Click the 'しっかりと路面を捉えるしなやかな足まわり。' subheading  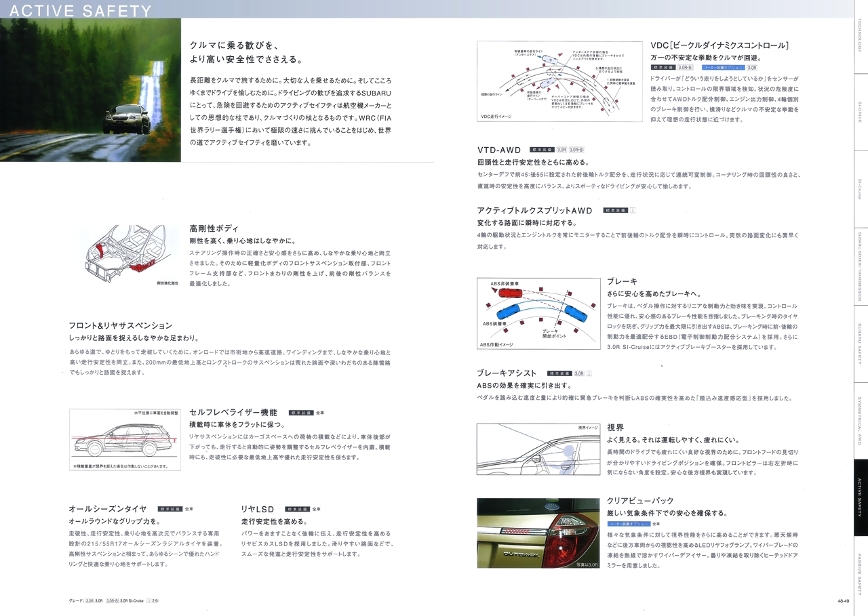pyautogui.click(x=134, y=338)
